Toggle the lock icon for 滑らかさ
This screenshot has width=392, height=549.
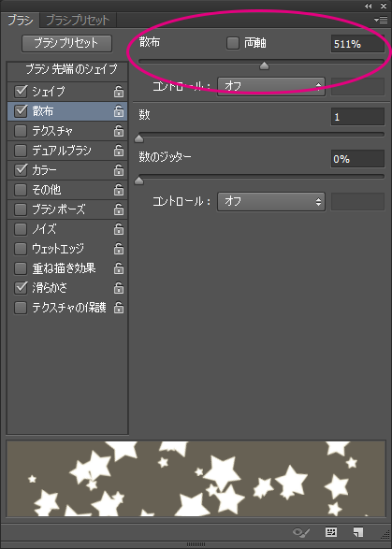pyautogui.click(x=119, y=288)
